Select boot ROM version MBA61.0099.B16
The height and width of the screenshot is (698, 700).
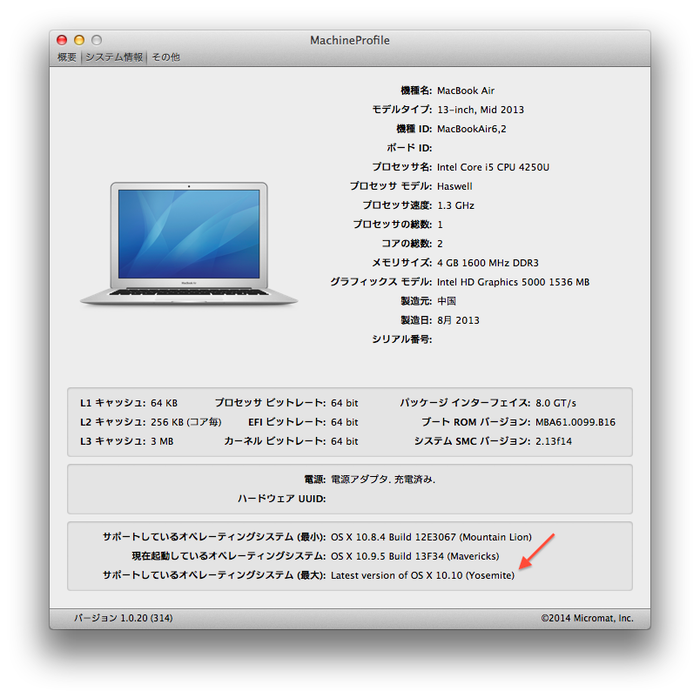click(x=575, y=422)
